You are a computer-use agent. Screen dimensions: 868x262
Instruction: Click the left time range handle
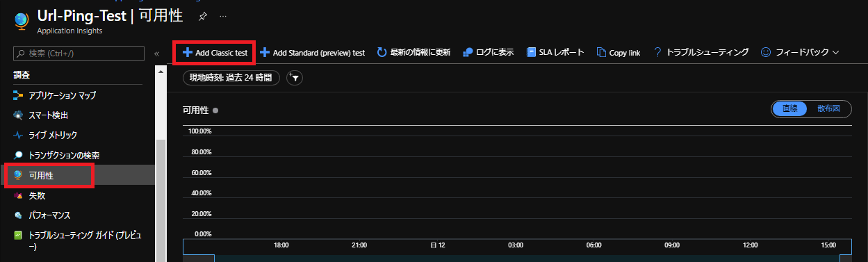[198, 258]
